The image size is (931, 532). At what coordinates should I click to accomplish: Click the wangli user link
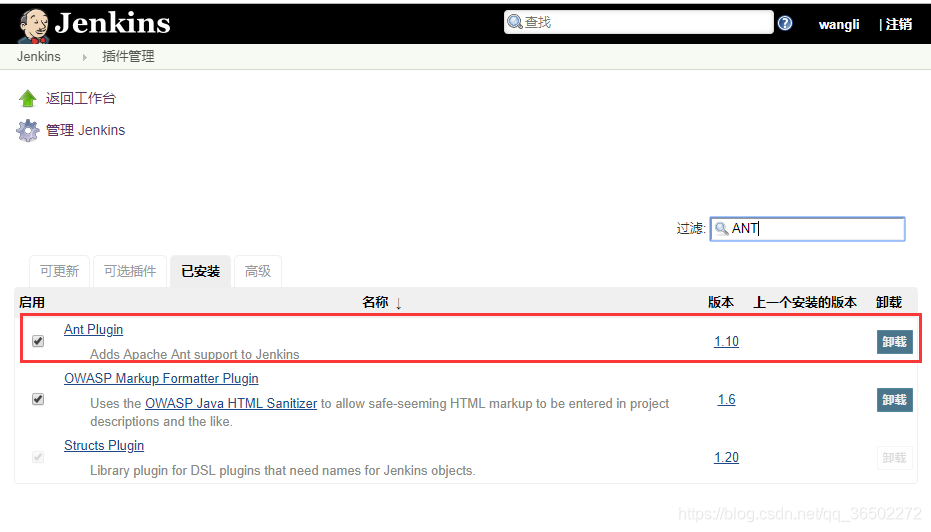coord(838,24)
